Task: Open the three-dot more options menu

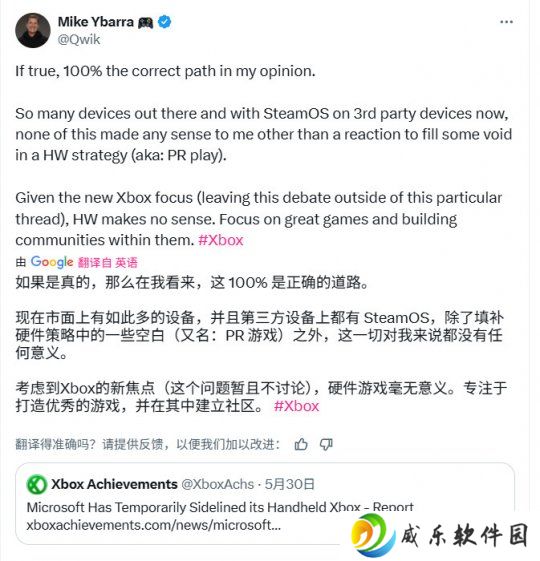Action: 506,22
